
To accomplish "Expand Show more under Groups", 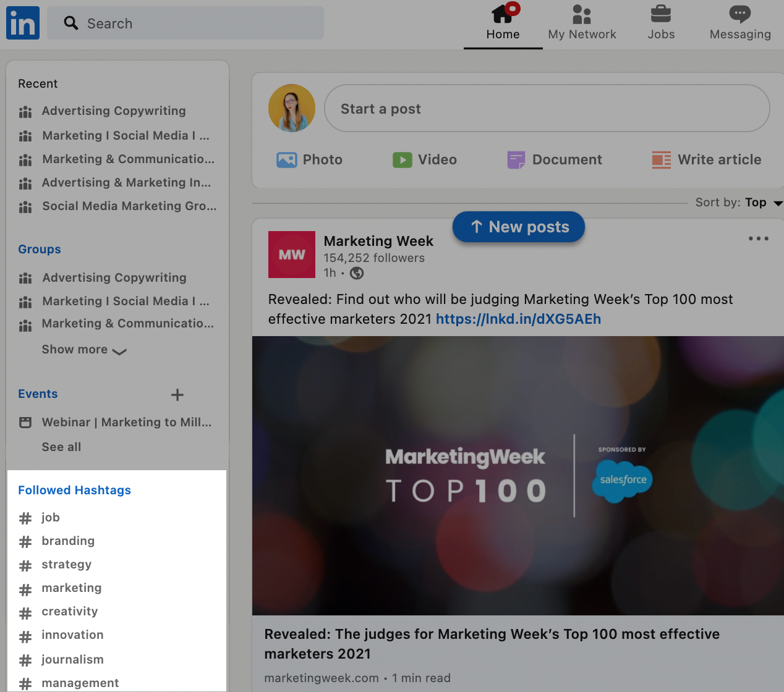I will click(84, 350).
